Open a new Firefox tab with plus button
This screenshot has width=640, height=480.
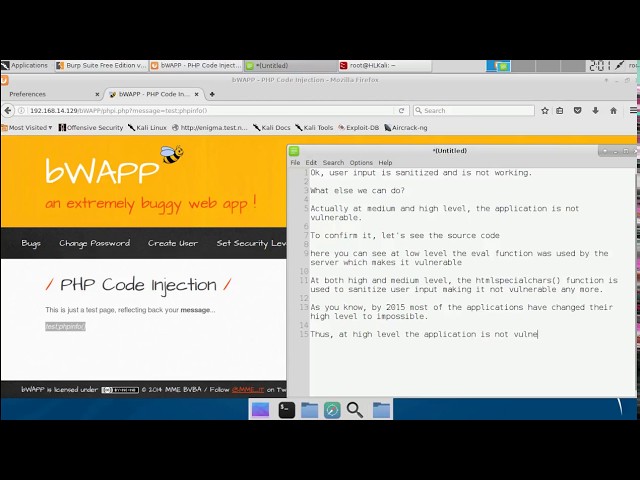212,94
